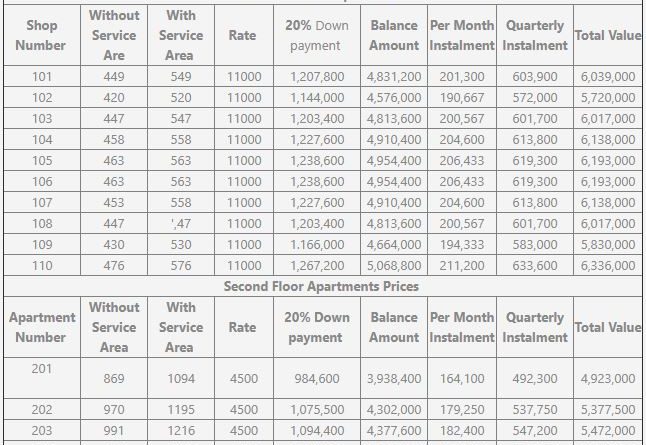Click the Second Floor Apartments Prices heading
The width and height of the screenshot is (646, 445).
321,286
